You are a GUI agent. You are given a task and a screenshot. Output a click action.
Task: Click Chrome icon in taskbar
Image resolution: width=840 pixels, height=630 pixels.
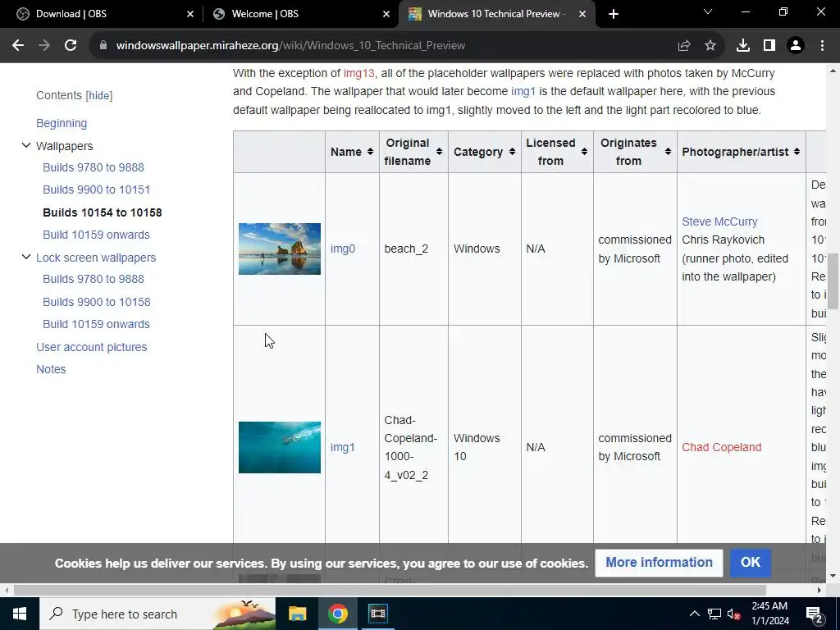337,614
